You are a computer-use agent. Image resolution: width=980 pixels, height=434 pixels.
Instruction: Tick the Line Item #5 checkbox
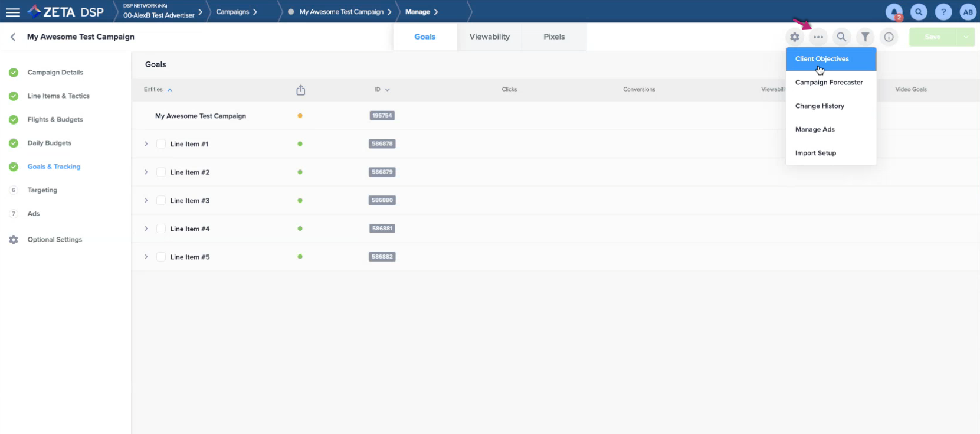tap(161, 257)
